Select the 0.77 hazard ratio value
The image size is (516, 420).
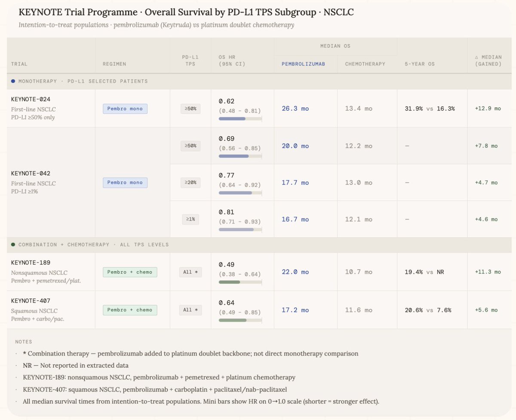(x=227, y=175)
